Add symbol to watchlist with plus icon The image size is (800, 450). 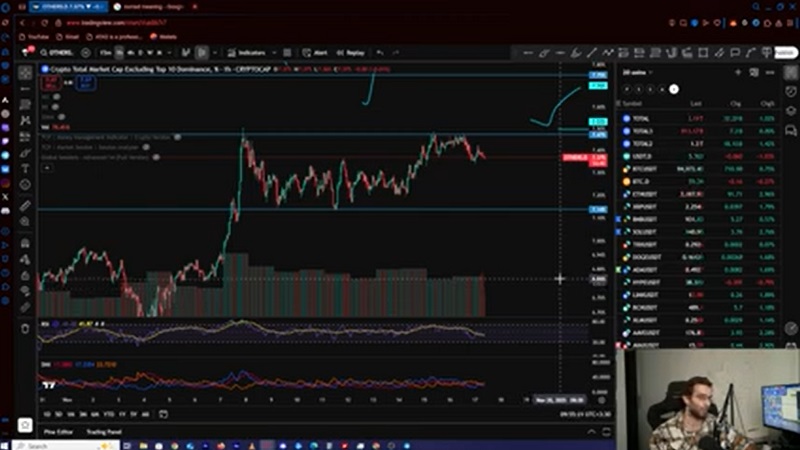click(738, 72)
